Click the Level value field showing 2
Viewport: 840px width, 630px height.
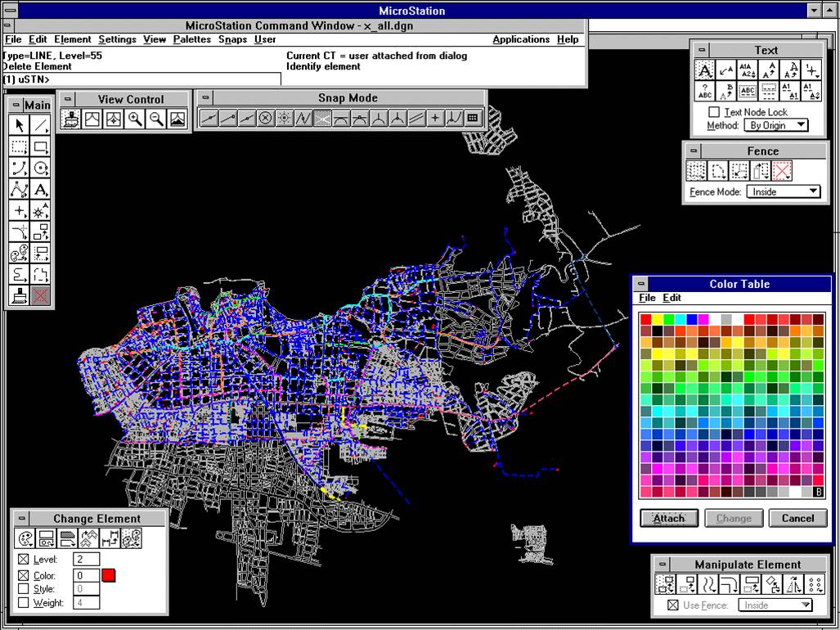(x=86, y=560)
